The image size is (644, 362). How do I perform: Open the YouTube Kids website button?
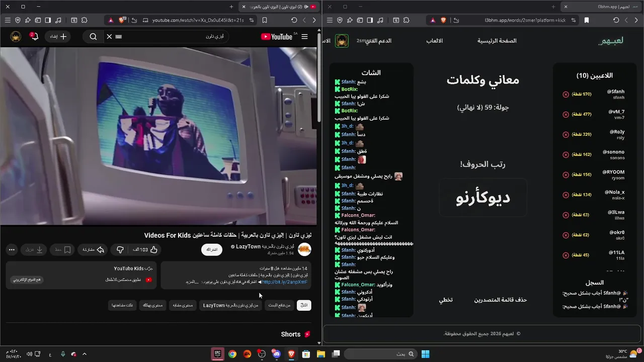(x=27, y=280)
